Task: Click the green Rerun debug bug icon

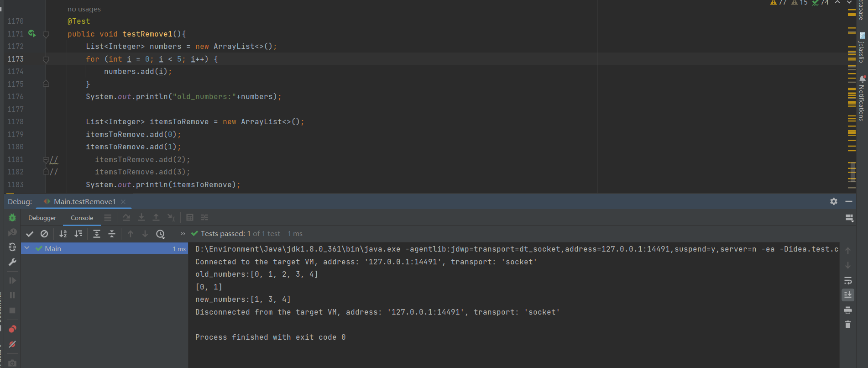Action: point(12,218)
